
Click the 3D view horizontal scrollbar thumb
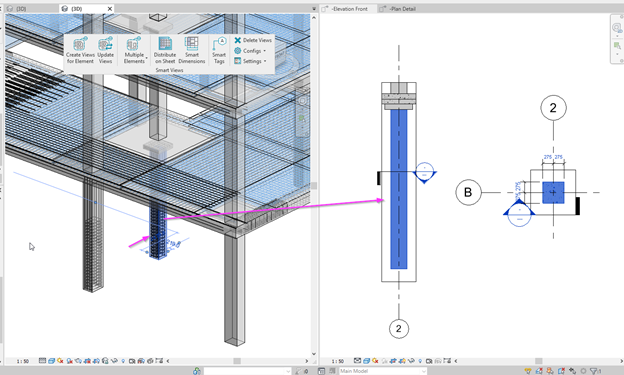click(237, 361)
